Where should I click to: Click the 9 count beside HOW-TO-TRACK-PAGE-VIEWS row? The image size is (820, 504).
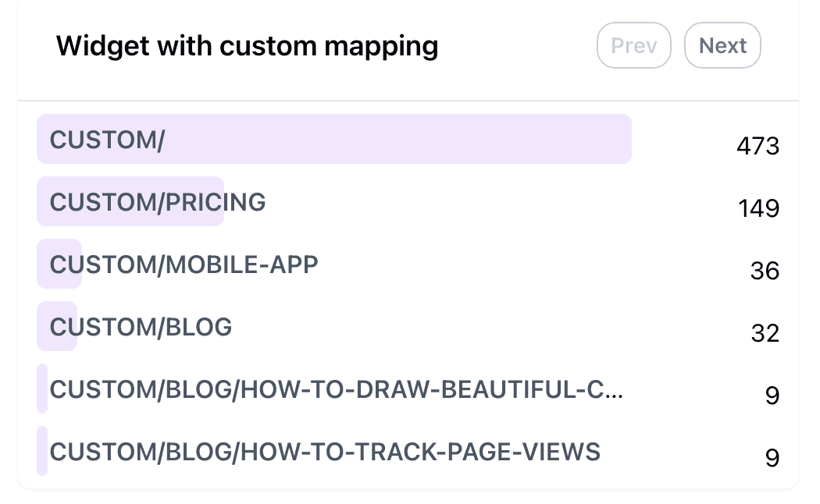point(772,458)
